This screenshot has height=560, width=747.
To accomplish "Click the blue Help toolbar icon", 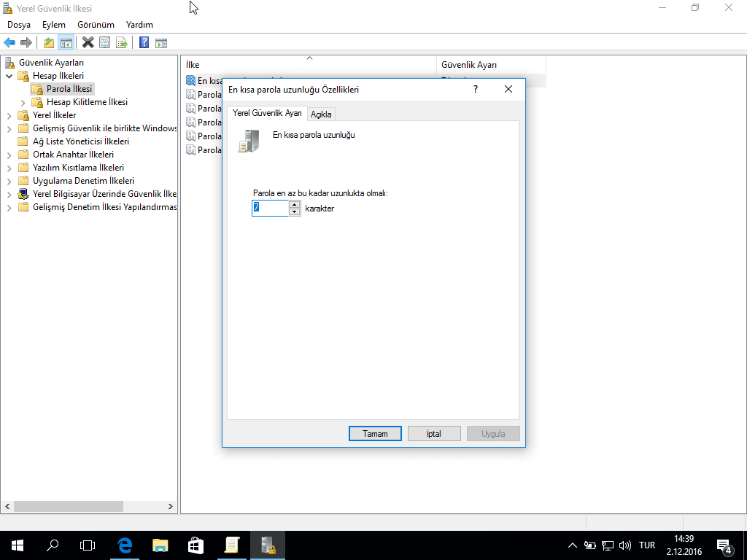I will point(144,43).
